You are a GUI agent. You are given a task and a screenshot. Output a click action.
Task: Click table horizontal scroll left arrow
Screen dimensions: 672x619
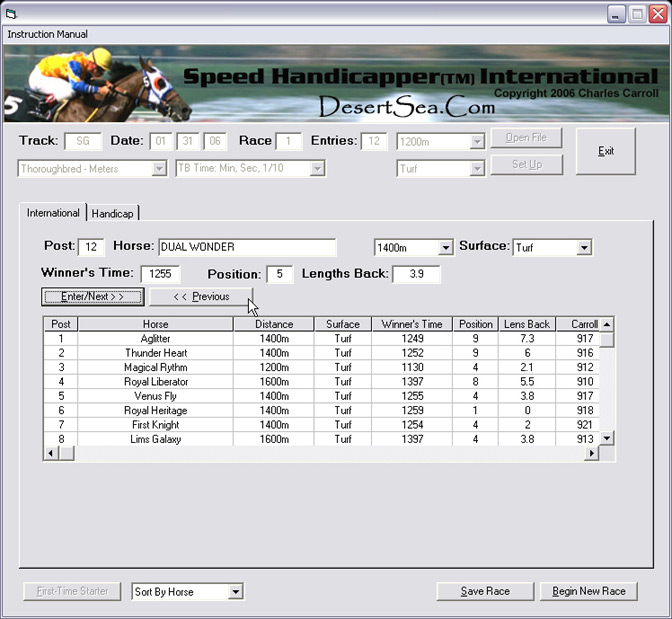[51, 453]
